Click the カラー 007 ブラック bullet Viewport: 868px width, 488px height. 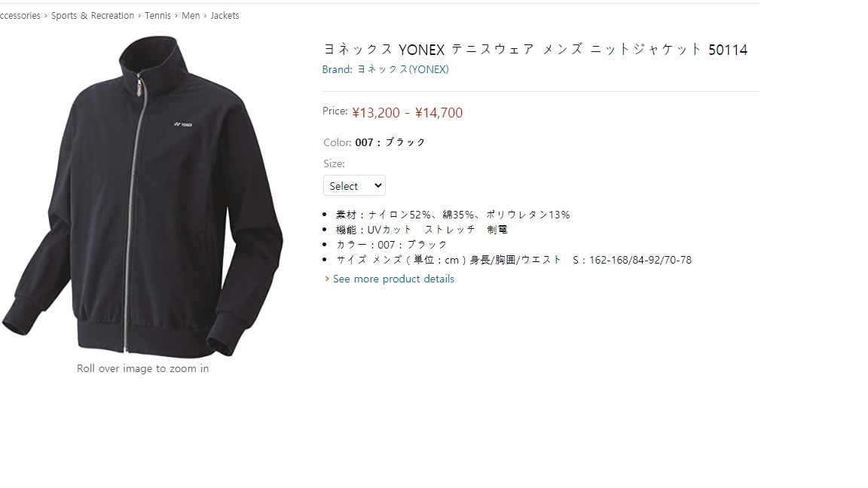point(391,245)
